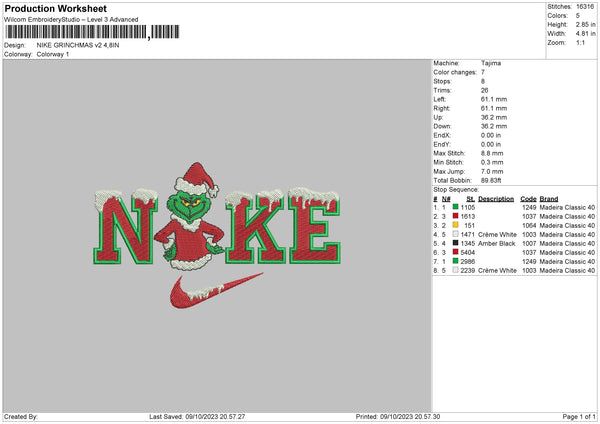Click the "Code" column header
Image resolution: width=600 pixels, height=424 pixels.
528,199
